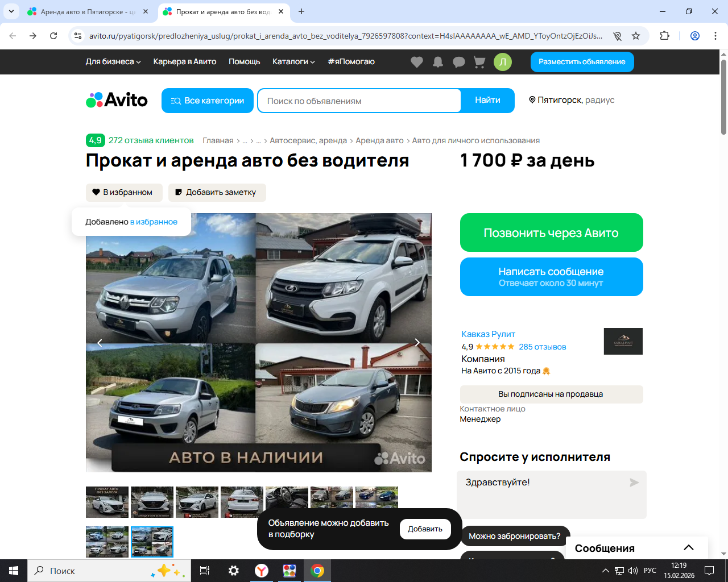
Task: Click Найти search button
Action: pos(488,101)
